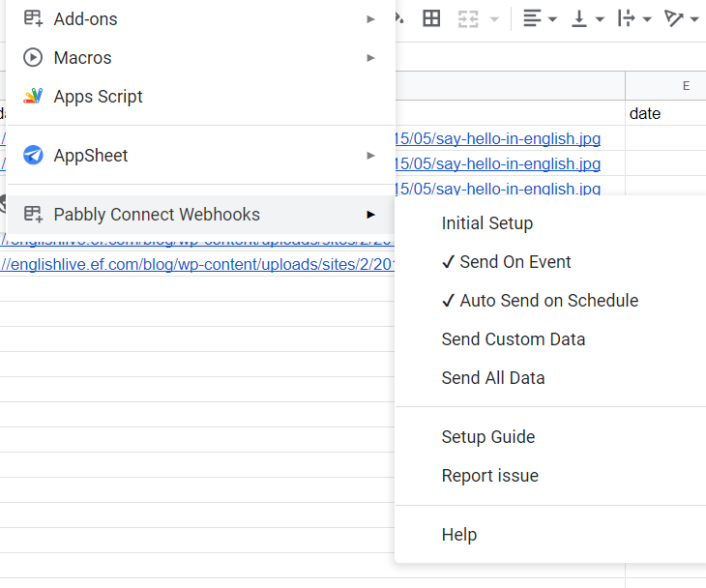This screenshot has width=706, height=588.
Task: Click the Text rotation icon
Action: [673, 19]
